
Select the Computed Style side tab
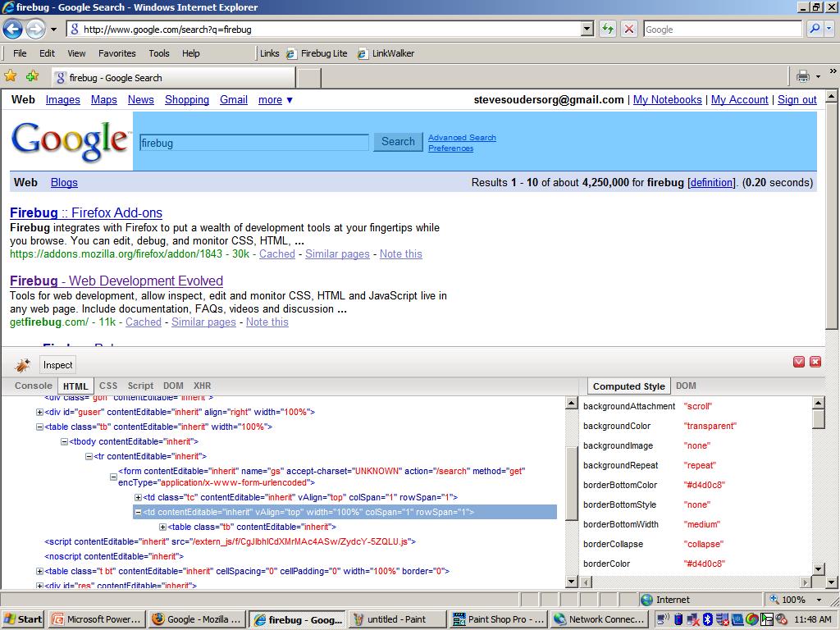(629, 386)
